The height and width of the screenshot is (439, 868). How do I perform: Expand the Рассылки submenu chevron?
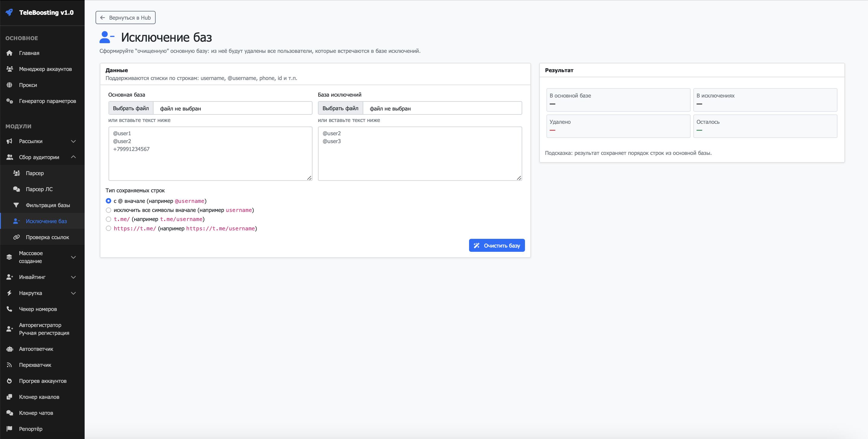click(x=73, y=141)
